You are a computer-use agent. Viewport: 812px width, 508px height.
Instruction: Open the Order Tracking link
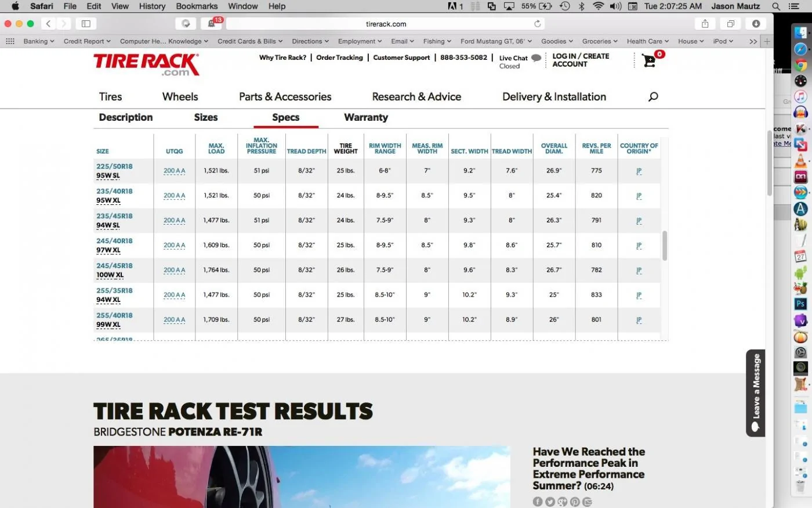pyautogui.click(x=339, y=57)
